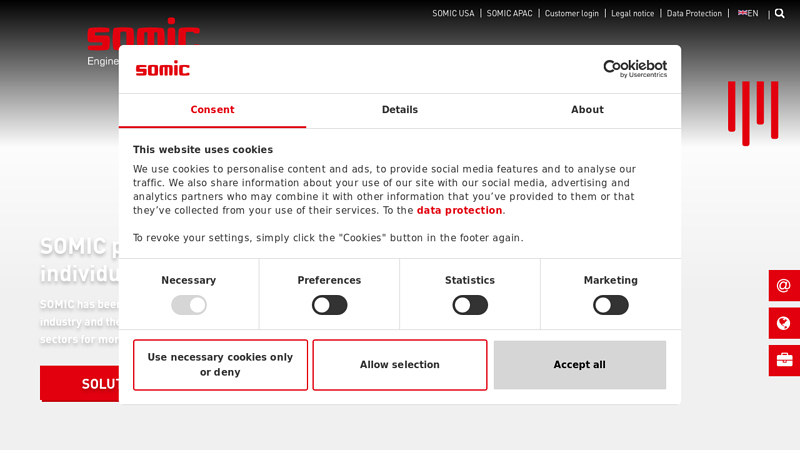The width and height of the screenshot is (800, 450).
Task: Click the search magnifier icon
Action: point(780,14)
